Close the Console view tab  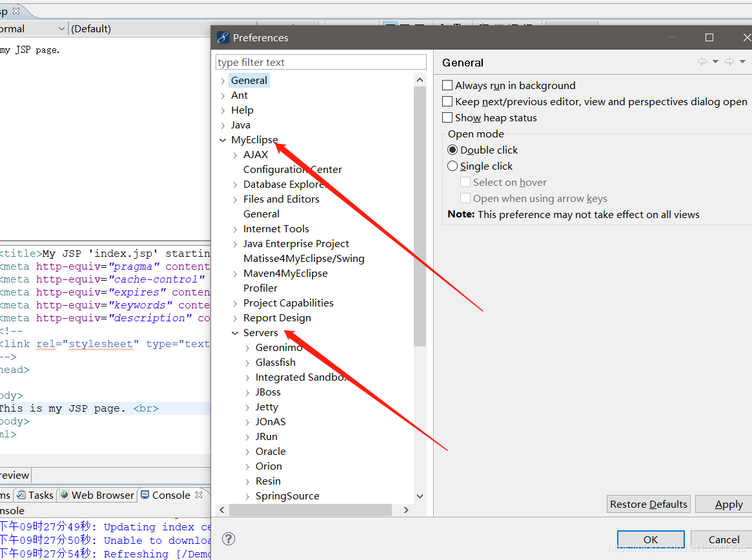tap(199, 494)
